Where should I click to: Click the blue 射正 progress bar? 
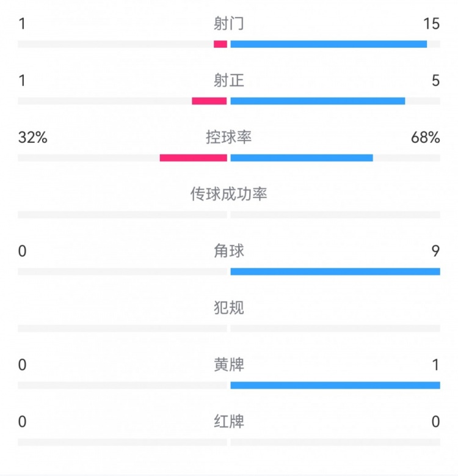318,101
